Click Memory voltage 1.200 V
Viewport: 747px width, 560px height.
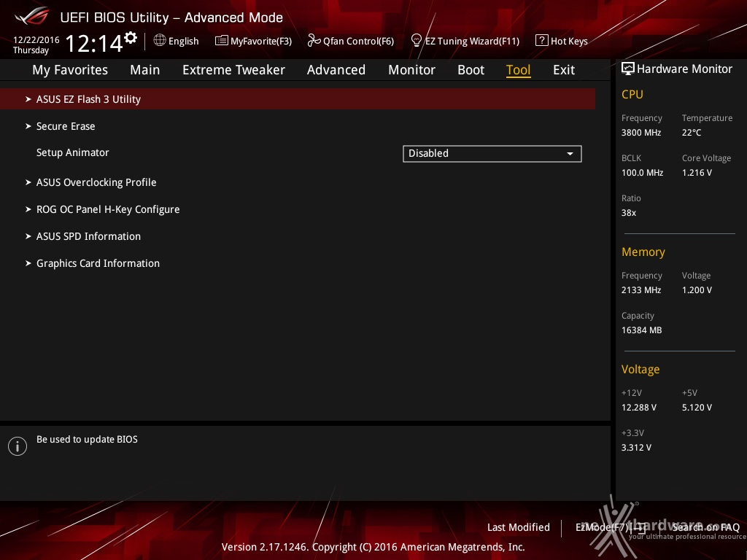pos(697,289)
